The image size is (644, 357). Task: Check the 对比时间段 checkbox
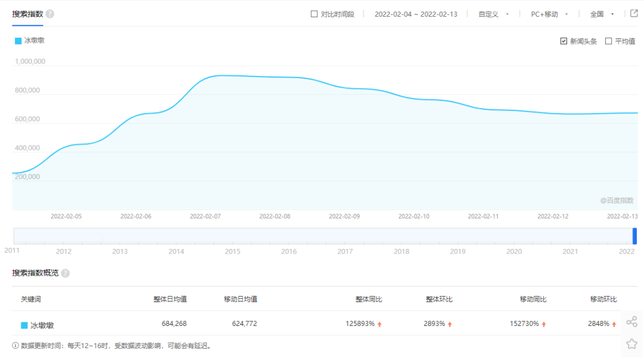click(x=314, y=13)
